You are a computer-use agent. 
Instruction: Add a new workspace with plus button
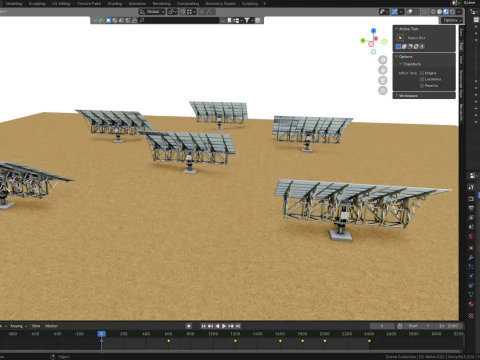pos(265,3)
